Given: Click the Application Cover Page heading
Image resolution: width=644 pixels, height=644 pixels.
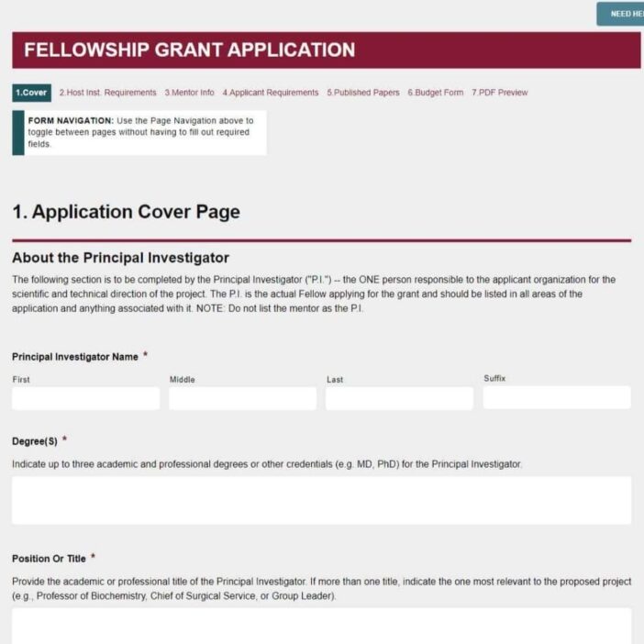Looking at the screenshot, I should pyautogui.click(x=126, y=212).
